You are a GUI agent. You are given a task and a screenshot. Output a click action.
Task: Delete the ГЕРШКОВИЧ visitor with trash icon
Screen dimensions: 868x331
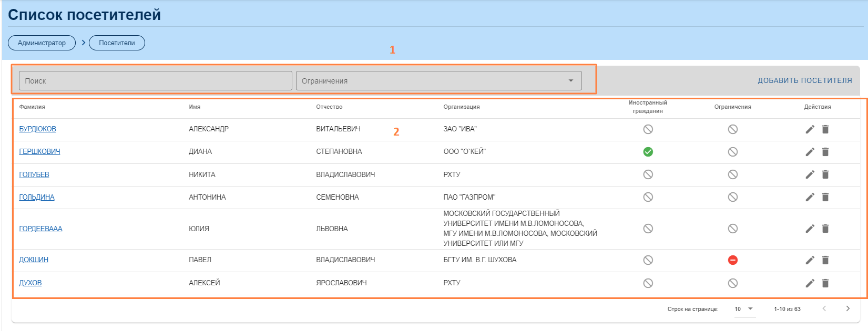(825, 152)
